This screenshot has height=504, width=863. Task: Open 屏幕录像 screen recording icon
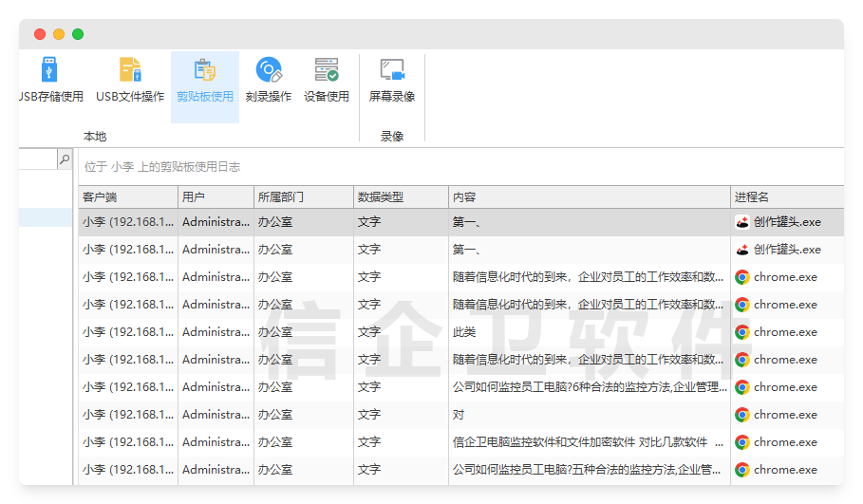pos(392,71)
